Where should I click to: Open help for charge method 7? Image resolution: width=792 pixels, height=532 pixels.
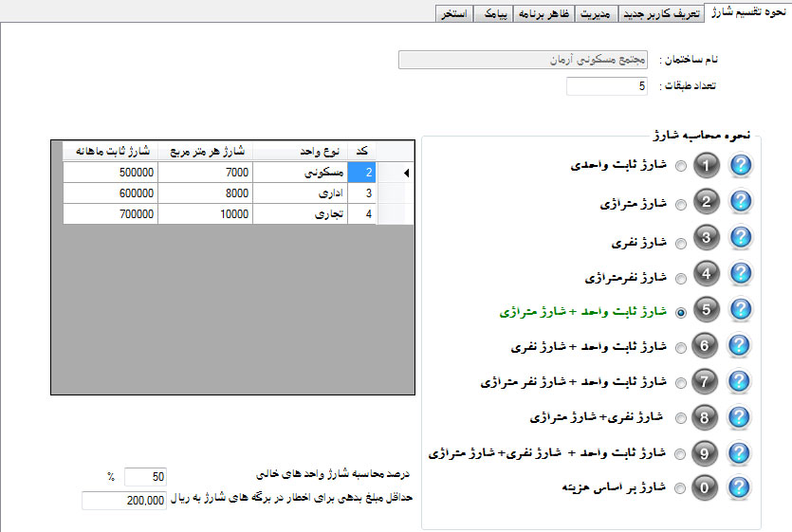click(x=739, y=381)
